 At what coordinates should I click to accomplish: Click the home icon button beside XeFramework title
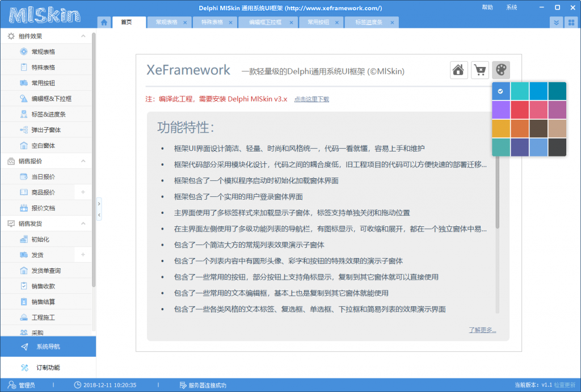458,70
